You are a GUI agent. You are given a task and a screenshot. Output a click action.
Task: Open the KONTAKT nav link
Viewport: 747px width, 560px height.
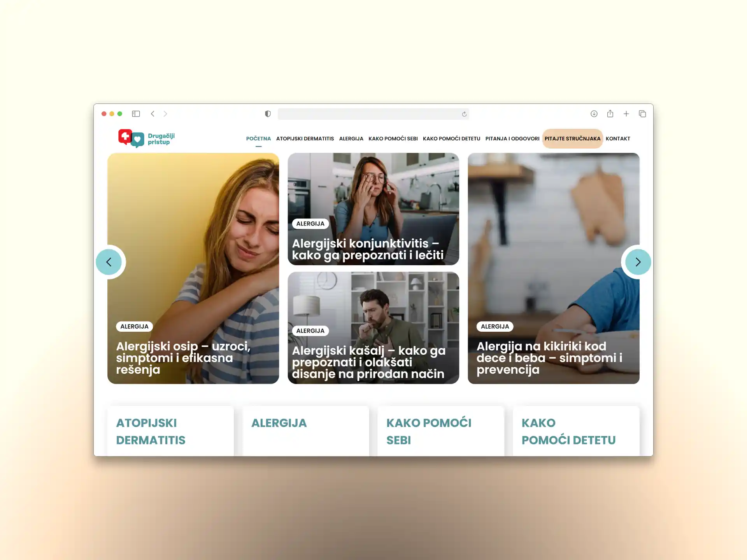click(618, 139)
